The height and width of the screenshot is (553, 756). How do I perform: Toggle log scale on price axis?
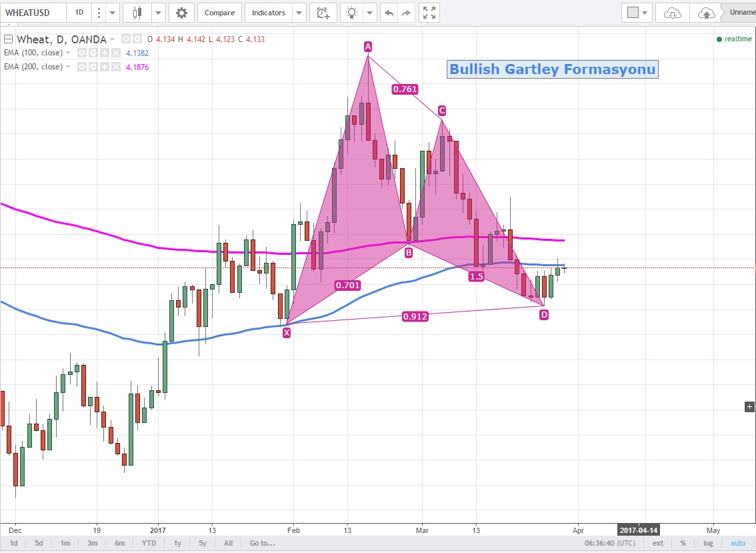click(x=707, y=543)
